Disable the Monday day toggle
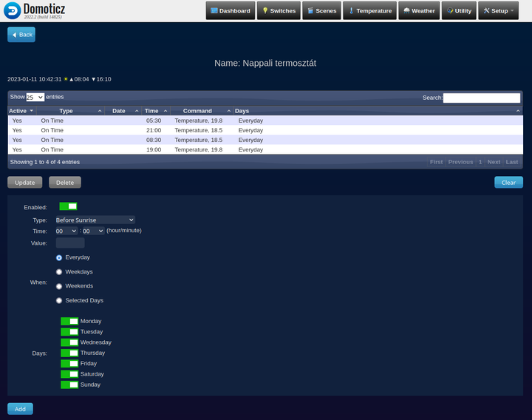The width and height of the screenshot is (532, 420). coord(69,322)
